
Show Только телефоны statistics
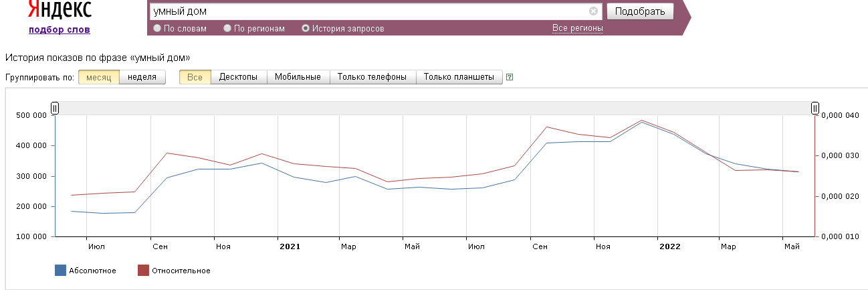[372, 77]
